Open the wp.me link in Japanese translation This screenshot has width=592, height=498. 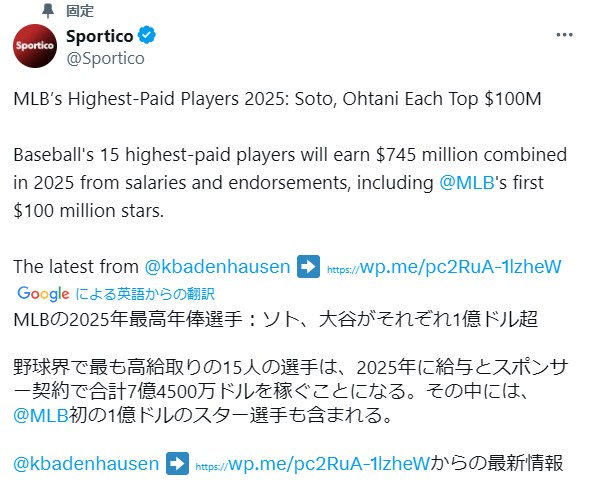click(313, 464)
